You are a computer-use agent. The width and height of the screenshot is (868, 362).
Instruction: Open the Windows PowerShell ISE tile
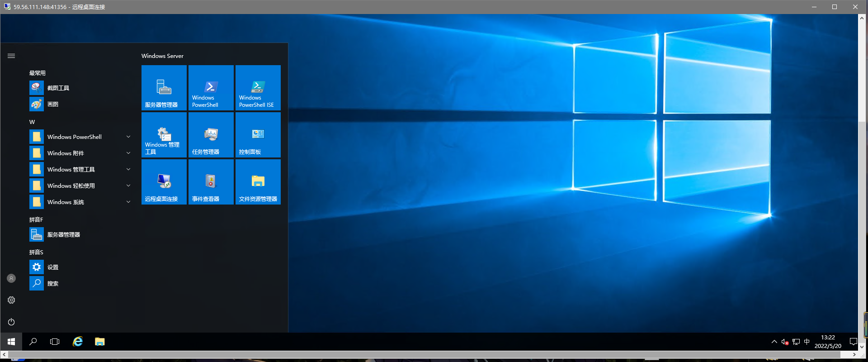[x=258, y=88]
